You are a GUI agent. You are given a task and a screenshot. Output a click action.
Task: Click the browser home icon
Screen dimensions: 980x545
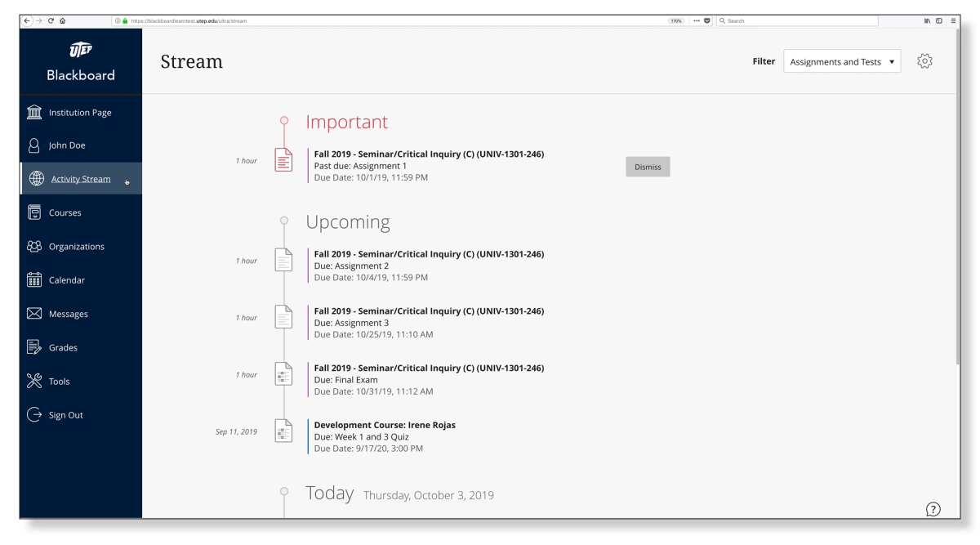(64, 20)
